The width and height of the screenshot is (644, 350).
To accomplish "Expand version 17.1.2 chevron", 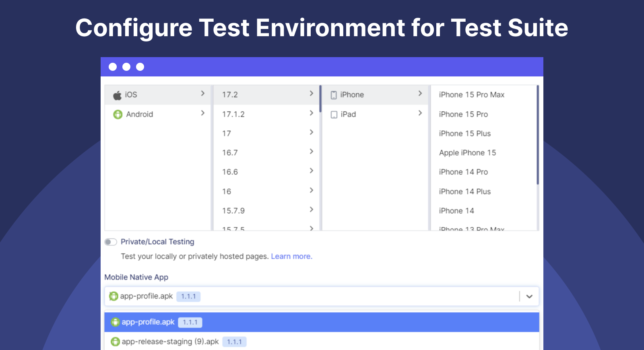I will (312, 113).
